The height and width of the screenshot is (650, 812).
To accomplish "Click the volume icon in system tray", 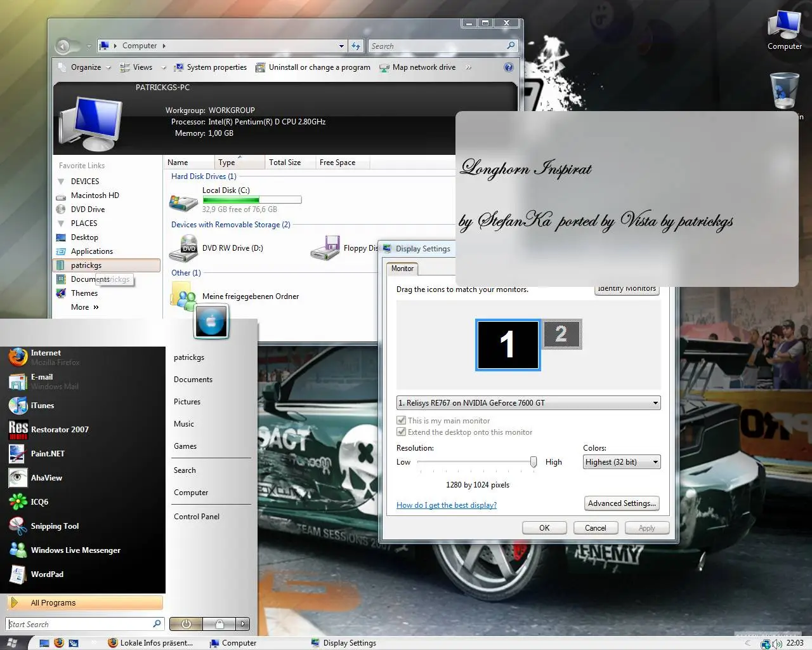I will pos(777,644).
